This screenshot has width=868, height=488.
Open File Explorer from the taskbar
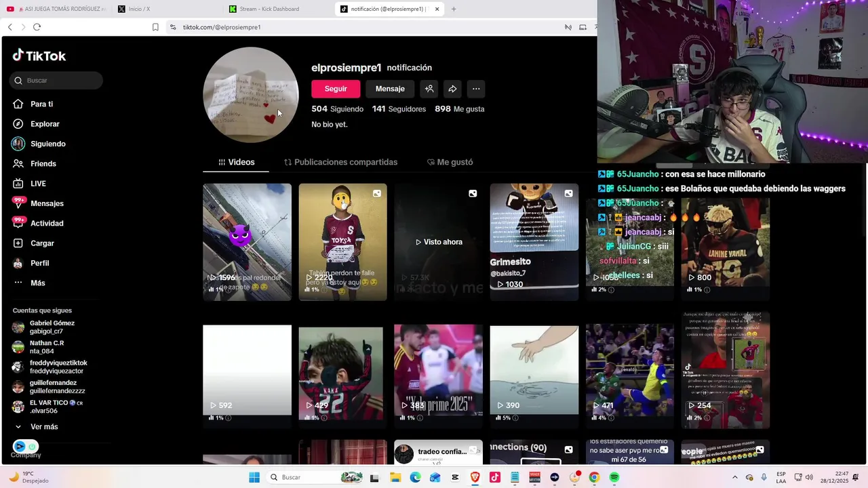[395, 477]
